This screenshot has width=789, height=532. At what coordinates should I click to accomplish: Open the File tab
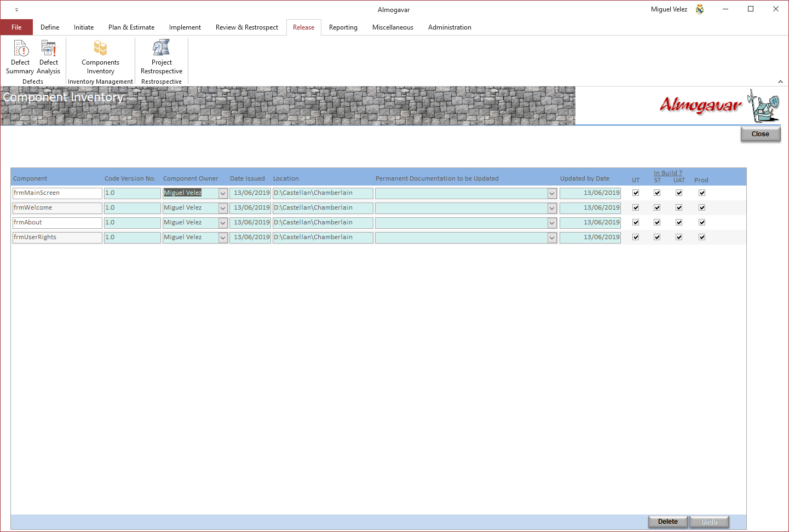click(x=16, y=27)
